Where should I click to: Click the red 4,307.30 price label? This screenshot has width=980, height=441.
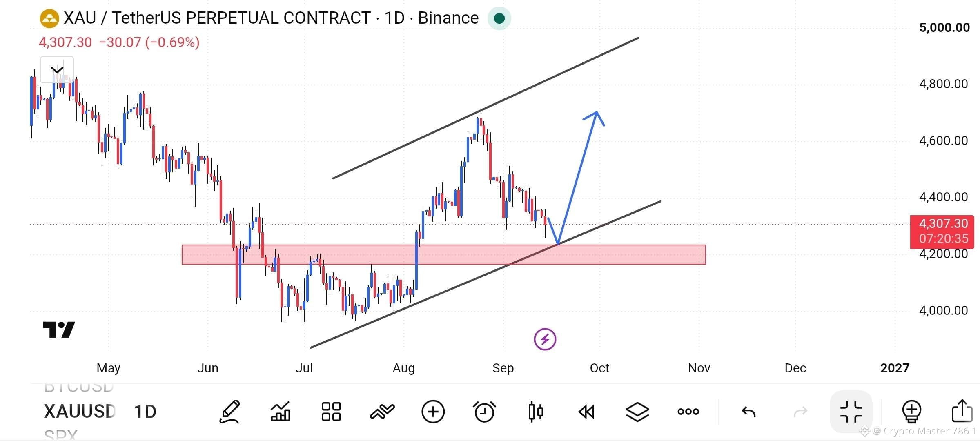(x=942, y=232)
